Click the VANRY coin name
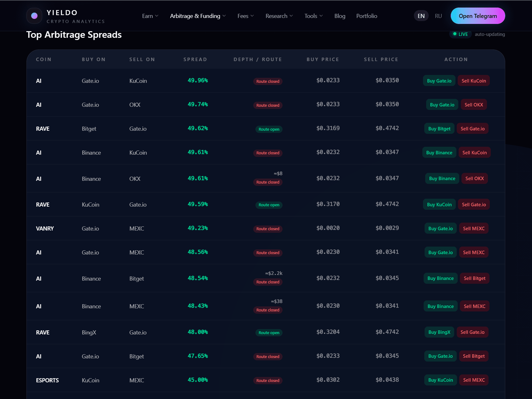Screen dimensions: 532x399 (45, 229)
